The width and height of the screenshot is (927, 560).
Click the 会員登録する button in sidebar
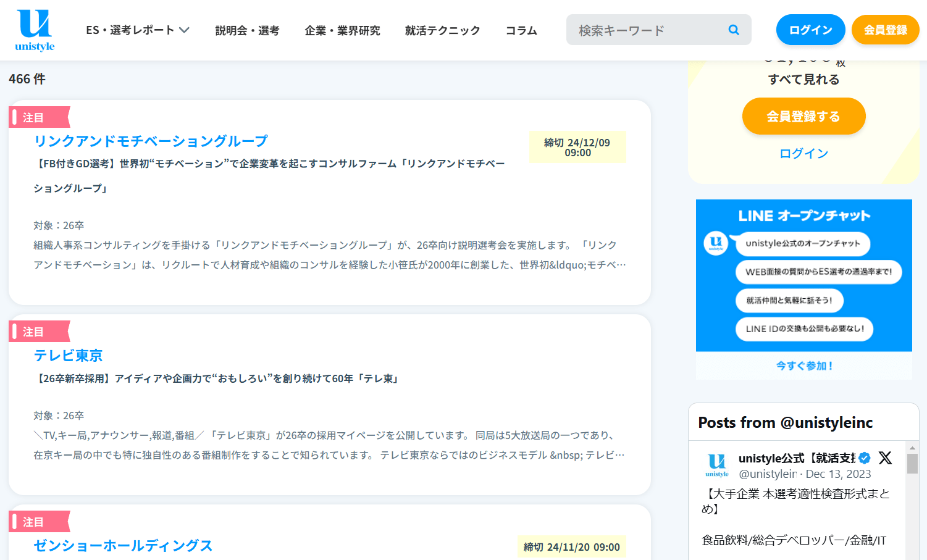pos(803,116)
